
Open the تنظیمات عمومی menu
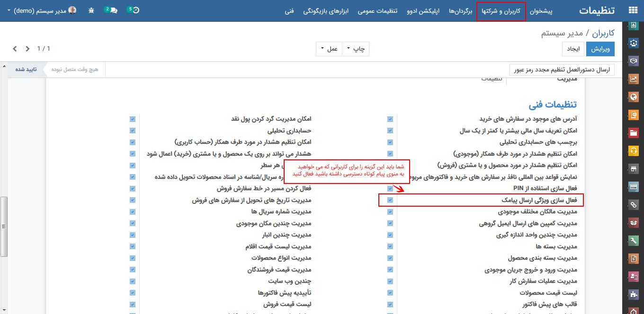377,10
